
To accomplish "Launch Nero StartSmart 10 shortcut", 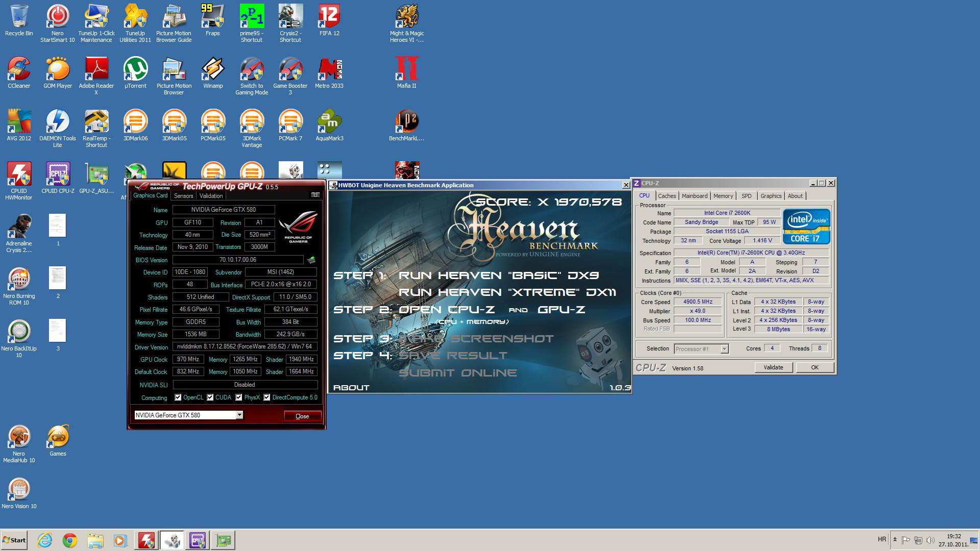I will (58, 23).
